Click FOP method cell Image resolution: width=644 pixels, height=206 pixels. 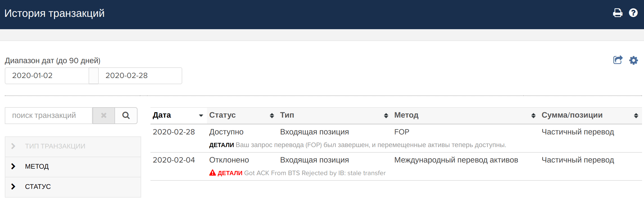pos(402,132)
